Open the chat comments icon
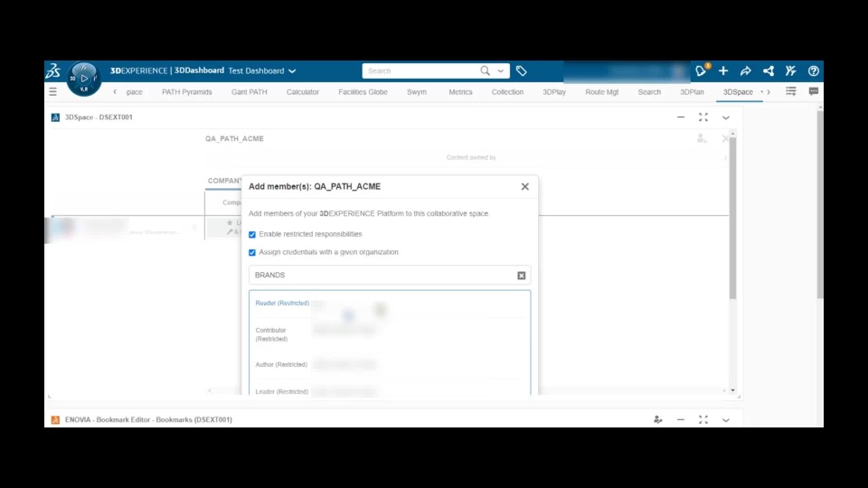Image resolution: width=868 pixels, height=488 pixels. pyautogui.click(x=813, y=91)
